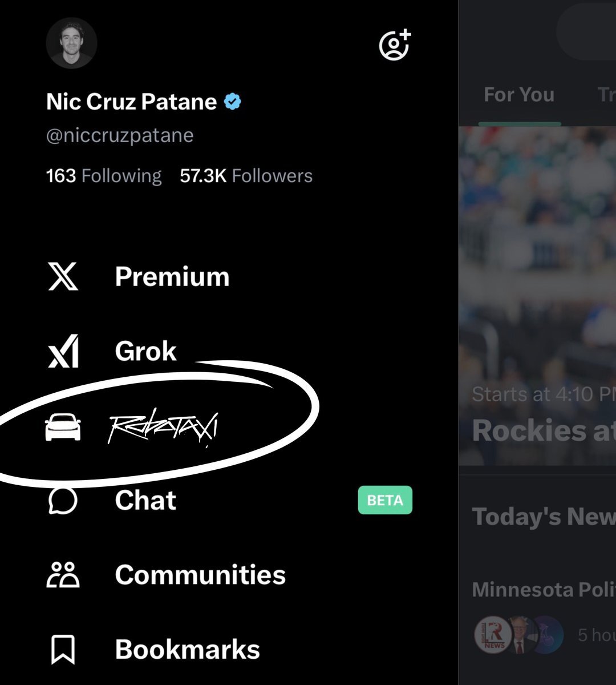Tap the Grok logo icon
This screenshot has height=685, width=616.
pos(63,352)
